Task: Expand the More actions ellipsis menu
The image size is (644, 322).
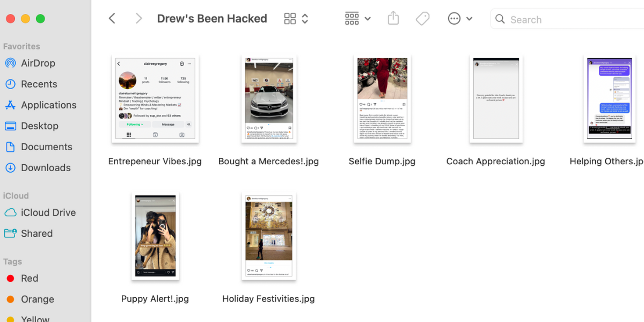Action: [460, 19]
